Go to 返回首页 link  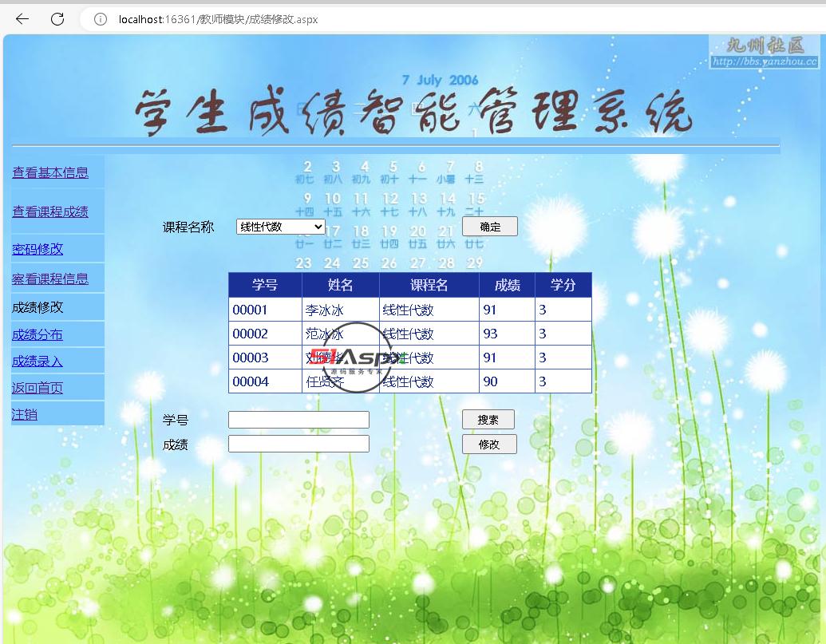38,388
